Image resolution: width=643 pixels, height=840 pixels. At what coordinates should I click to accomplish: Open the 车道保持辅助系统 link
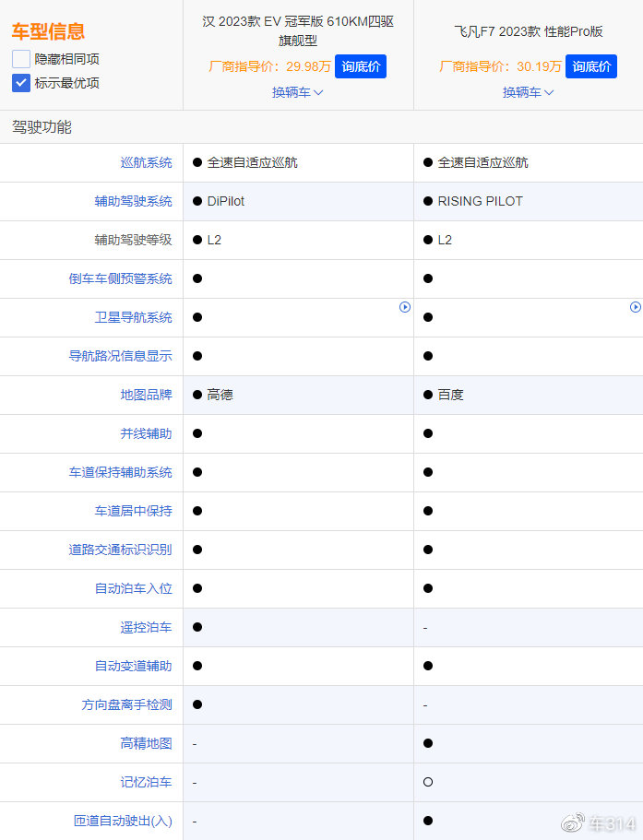[x=121, y=472]
